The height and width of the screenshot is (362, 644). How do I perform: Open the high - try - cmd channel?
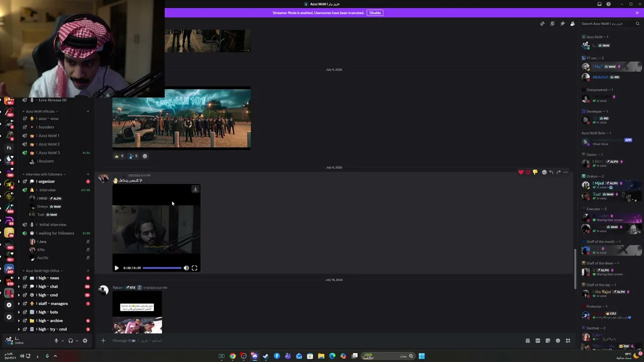coord(56,329)
